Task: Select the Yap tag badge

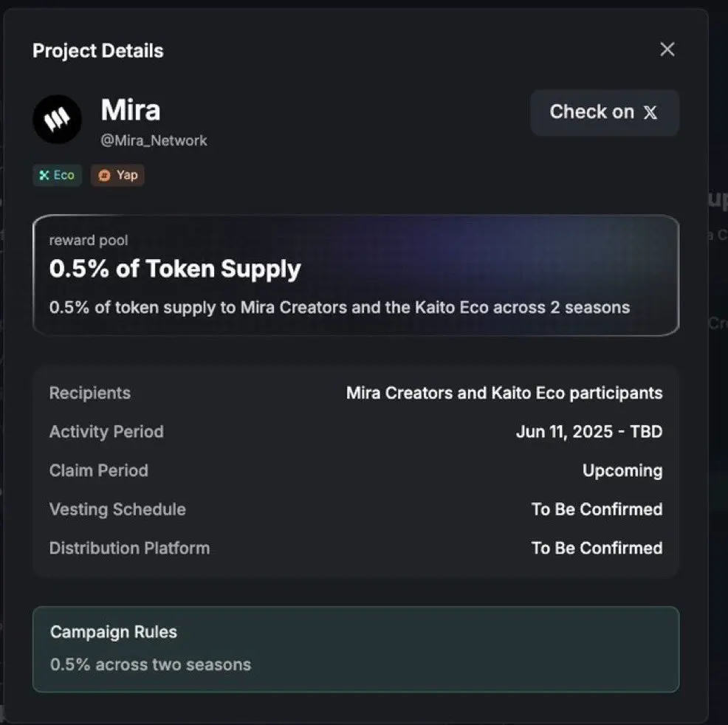Action: 117,175
